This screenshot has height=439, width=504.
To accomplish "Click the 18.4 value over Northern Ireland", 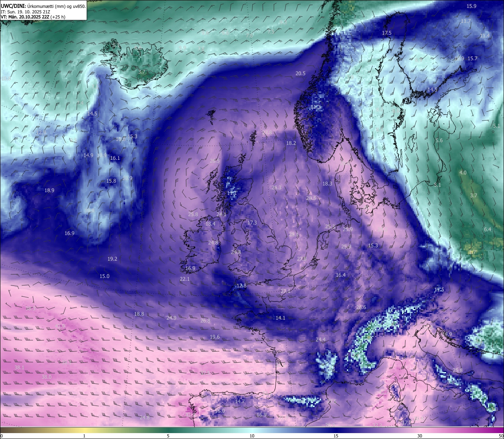I will [210, 224].
